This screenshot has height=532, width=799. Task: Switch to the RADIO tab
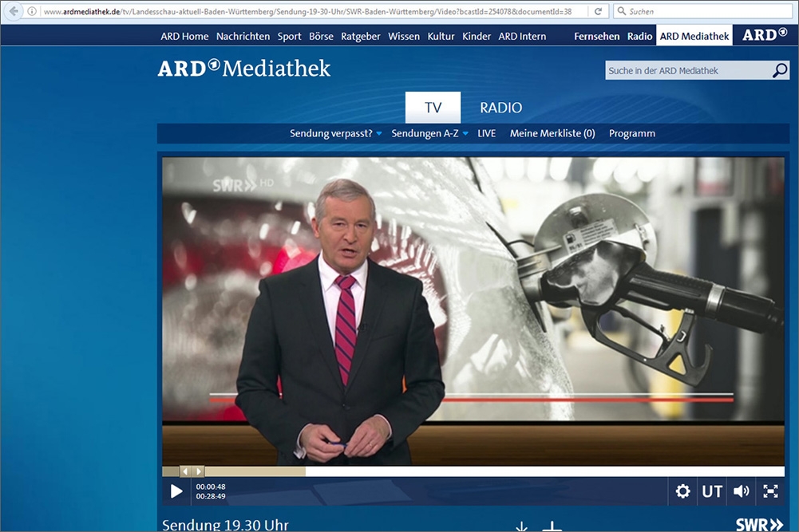pos(501,108)
